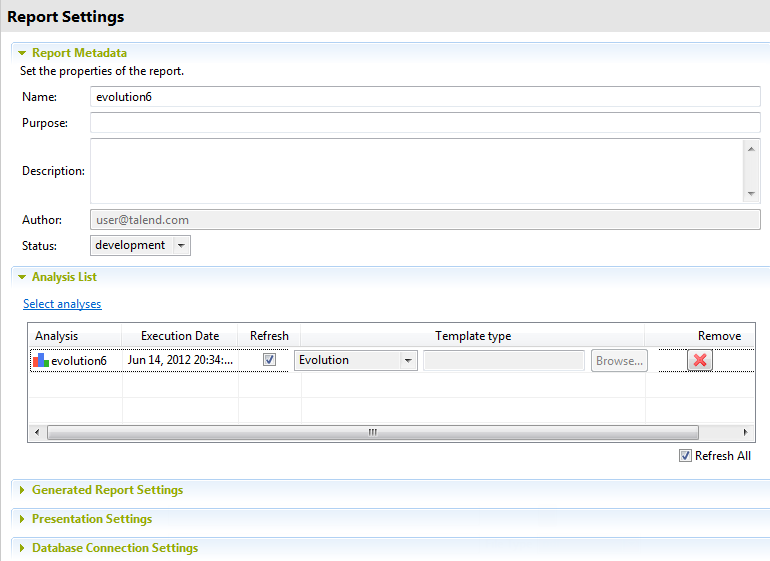This screenshot has height=561, width=770.
Task: Click the analysis table right scroll arrow
Action: [745, 432]
